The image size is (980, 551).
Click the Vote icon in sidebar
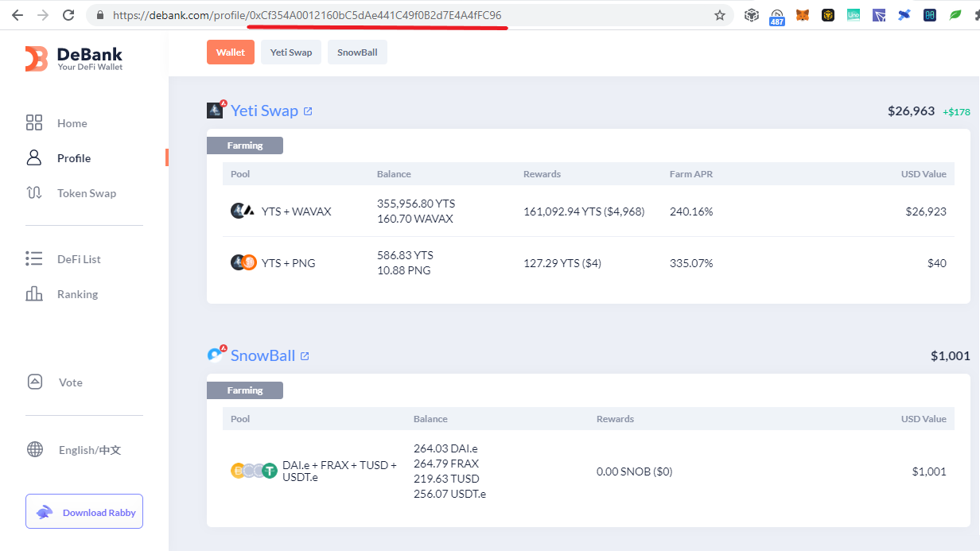(x=35, y=382)
